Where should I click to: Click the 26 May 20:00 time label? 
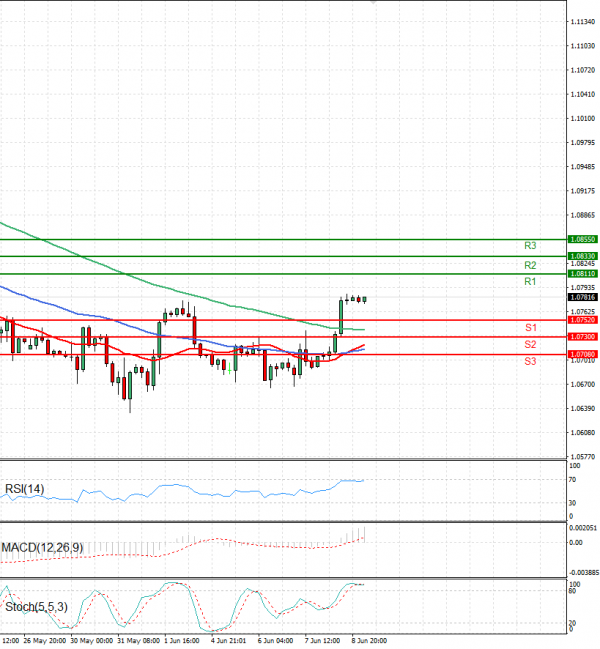coord(47,640)
